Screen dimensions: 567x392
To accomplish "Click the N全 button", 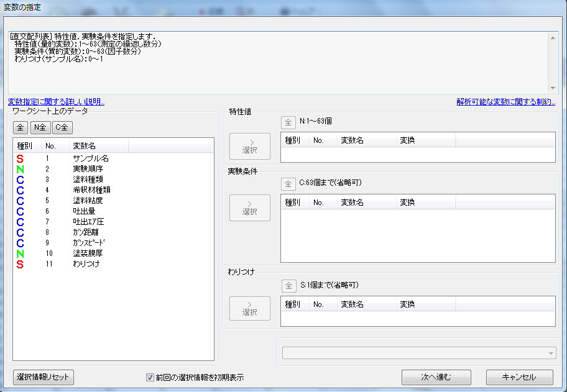I will pos(40,127).
